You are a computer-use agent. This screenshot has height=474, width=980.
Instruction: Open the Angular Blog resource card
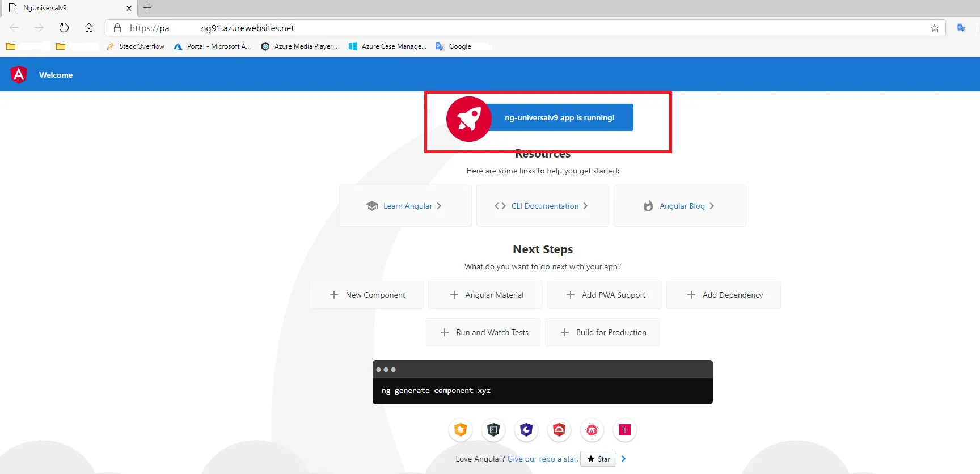[680, 206]
